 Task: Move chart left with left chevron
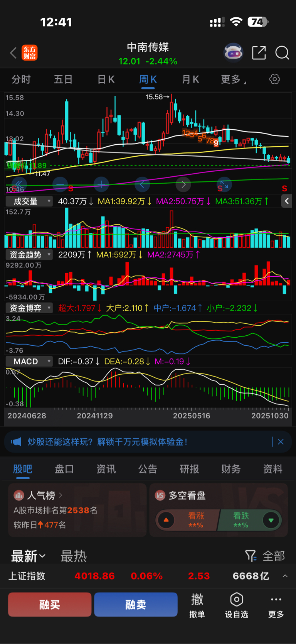142,184
